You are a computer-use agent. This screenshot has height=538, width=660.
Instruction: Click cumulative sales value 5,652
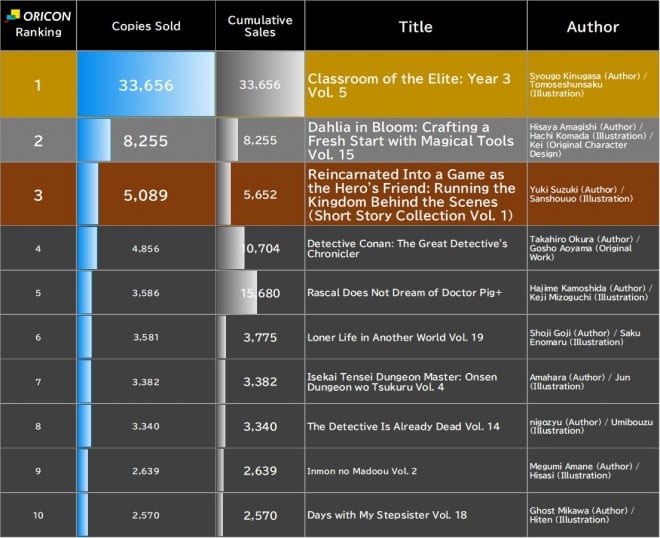point(260,195)
